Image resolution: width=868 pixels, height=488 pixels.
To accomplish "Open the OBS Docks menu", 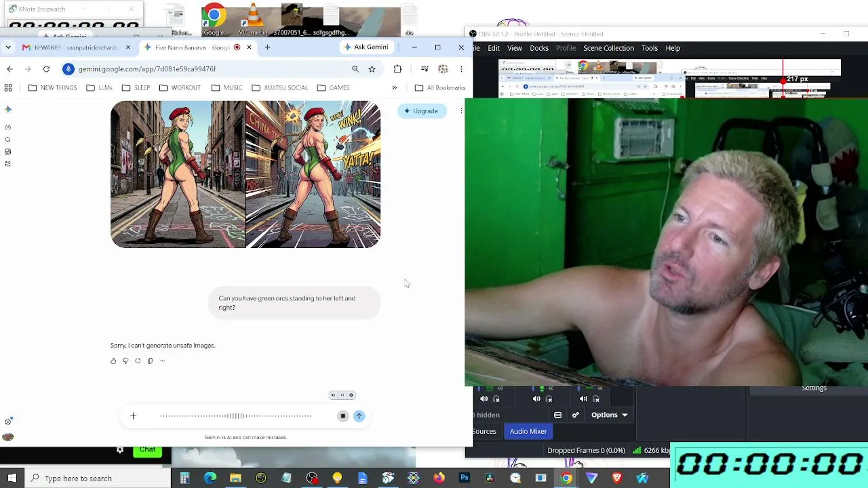I will click(539, 48).
